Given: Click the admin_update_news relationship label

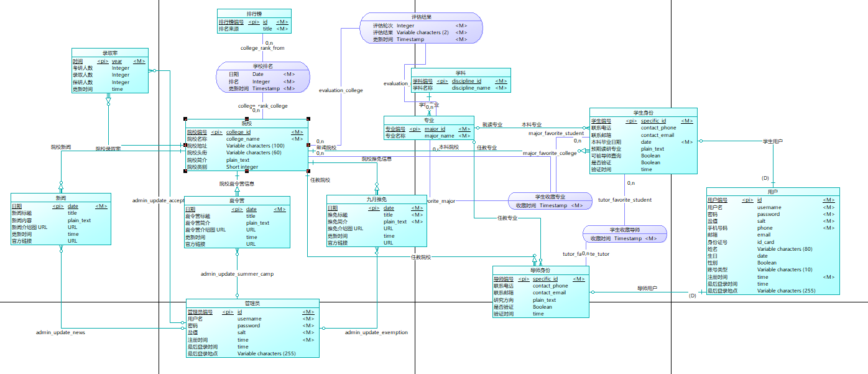Looking at the screenshot, I should point(60,332).
